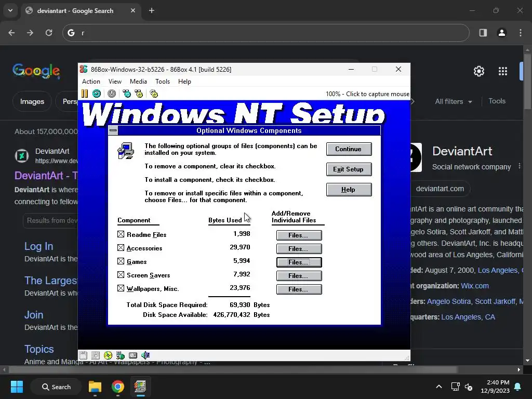Open Chrome's side panel
This screenshot has height=399, width=532.
point(483,33)
